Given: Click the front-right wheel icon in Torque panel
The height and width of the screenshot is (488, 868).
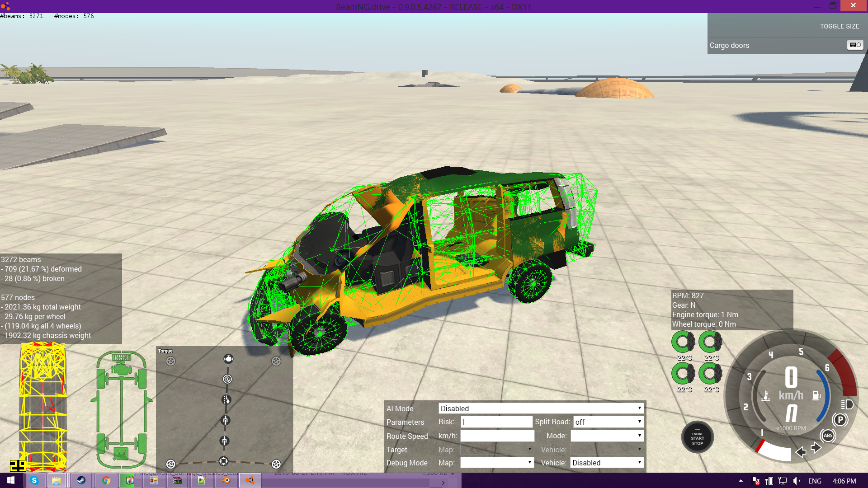Looking at the screenshot, I should point(276,361).
